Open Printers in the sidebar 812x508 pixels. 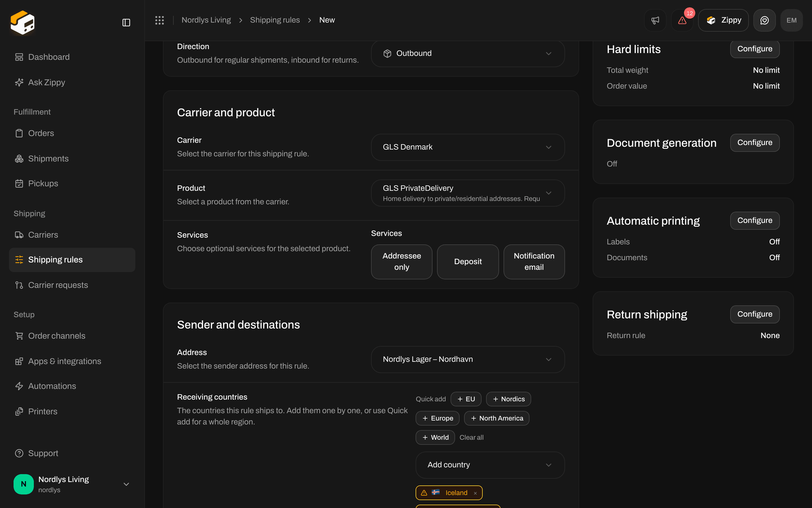pos(72,411)
